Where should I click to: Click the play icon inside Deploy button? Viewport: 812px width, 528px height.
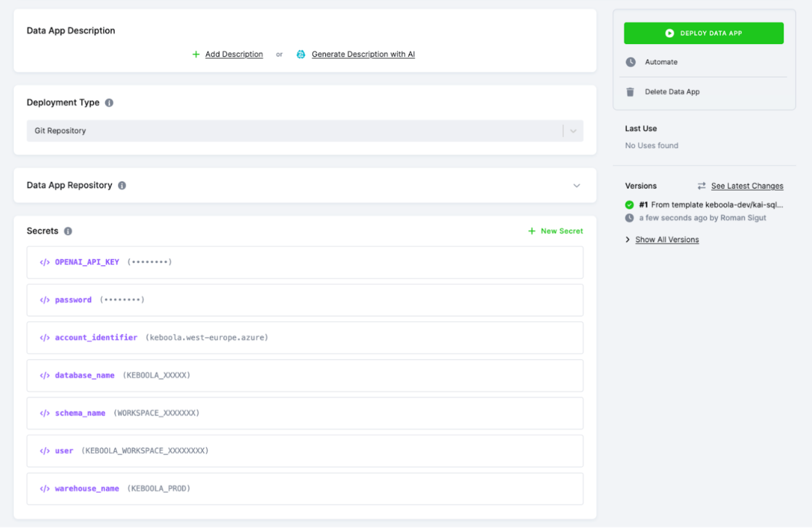[670, 33]
